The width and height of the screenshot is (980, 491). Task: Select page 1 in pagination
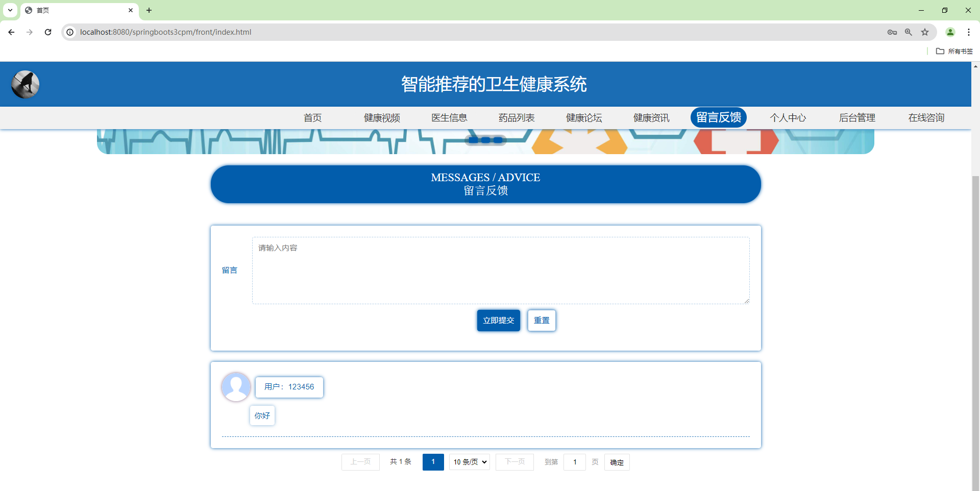click(433, 462)
